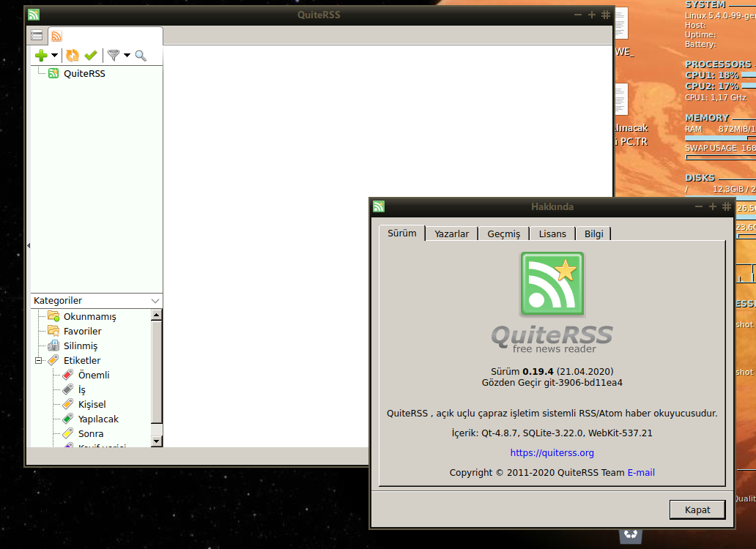Select the İş label
The image size is (756, 549).
tap(82, 389)
